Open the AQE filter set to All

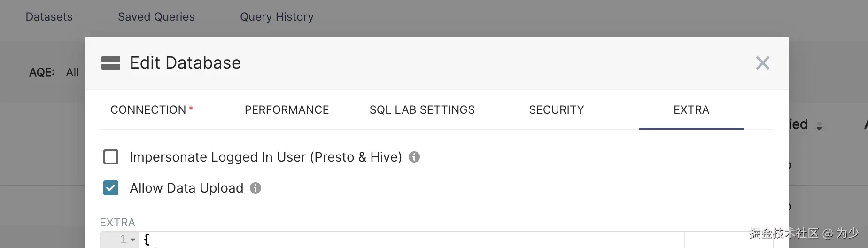click(x=72, y=72)
